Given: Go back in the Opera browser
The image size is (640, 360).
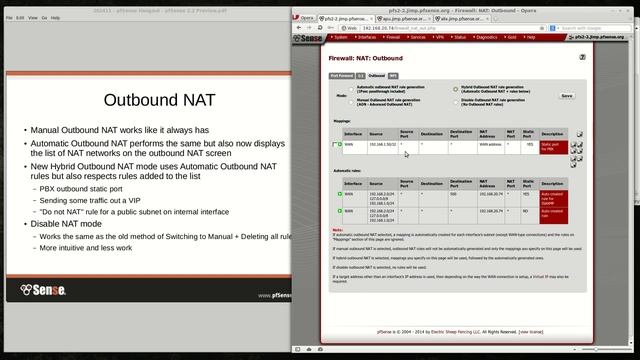Looking at the screenshot, I should [299, 28].
